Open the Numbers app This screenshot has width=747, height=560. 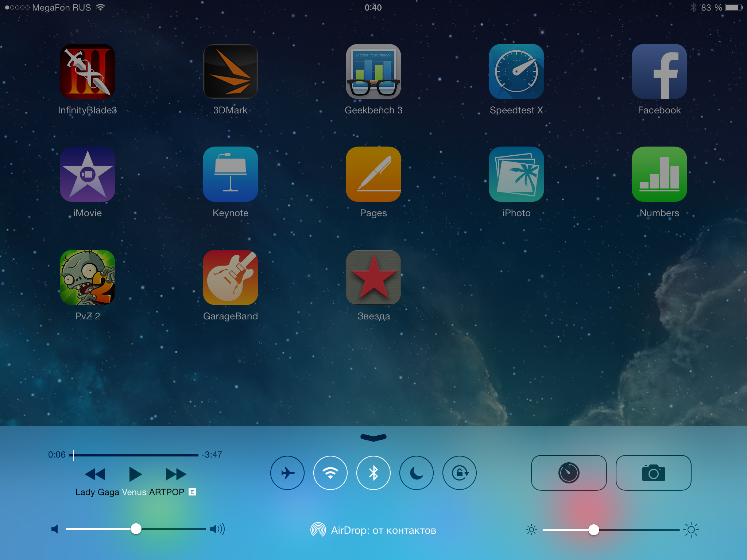[x=659, y=174]
